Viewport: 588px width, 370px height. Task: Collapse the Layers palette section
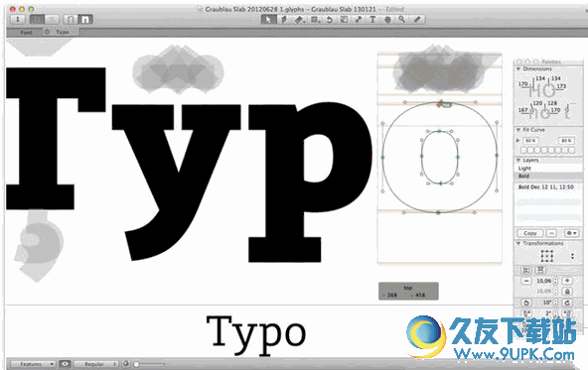(x=518, y=160)
